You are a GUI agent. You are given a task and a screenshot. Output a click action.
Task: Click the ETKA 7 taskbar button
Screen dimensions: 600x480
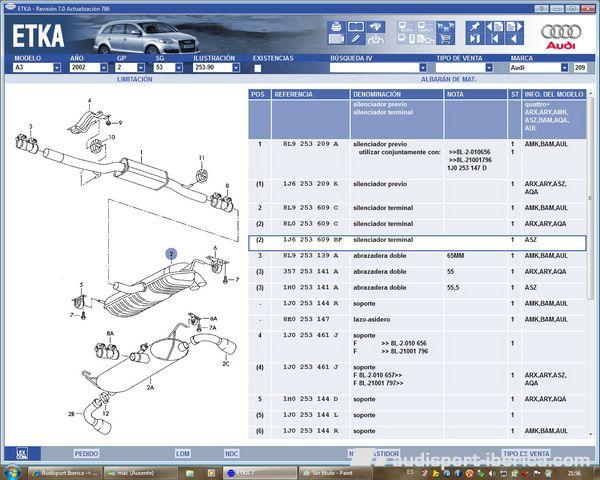(x=260, y=473)
